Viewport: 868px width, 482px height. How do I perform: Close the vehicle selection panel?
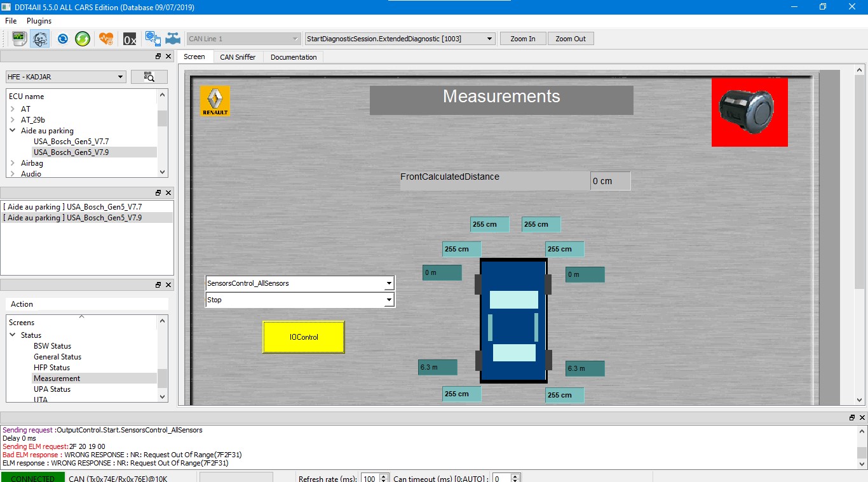click(168, 57)
